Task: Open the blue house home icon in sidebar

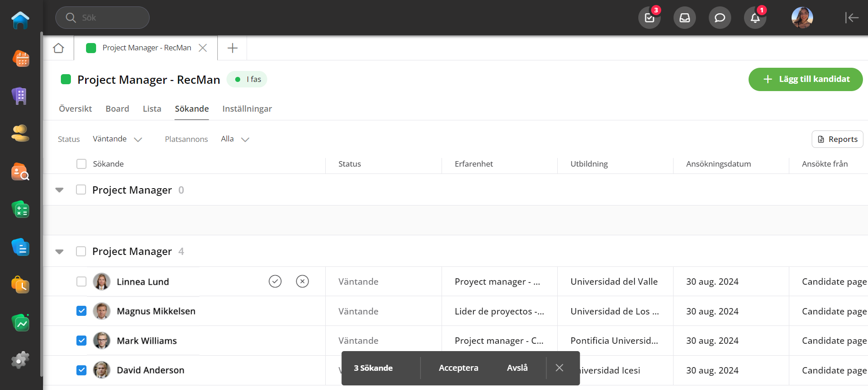Action: pos(20,20)
